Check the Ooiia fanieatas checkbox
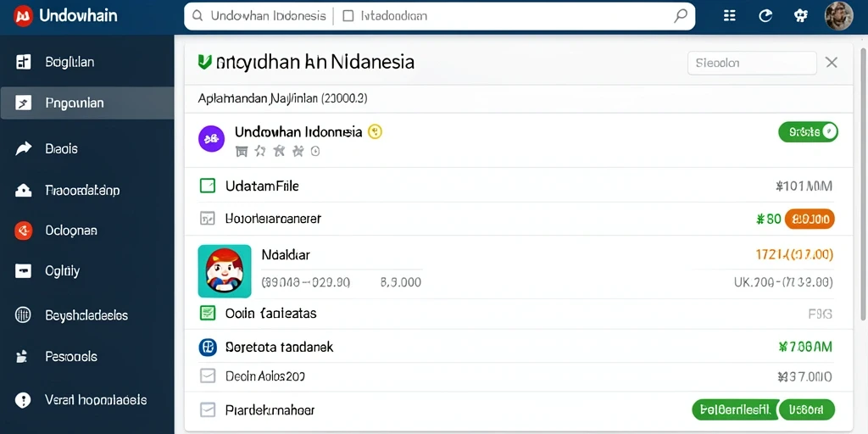 tap(207, 314)
